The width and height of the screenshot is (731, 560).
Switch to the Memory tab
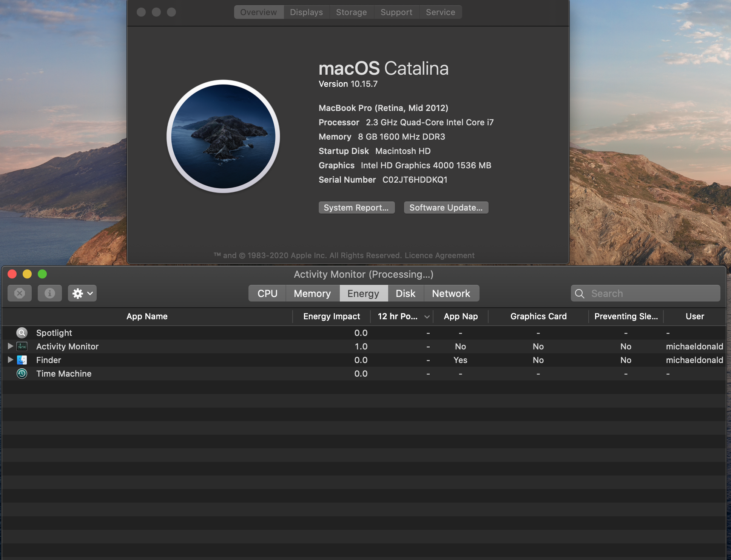tap(312, 294)
